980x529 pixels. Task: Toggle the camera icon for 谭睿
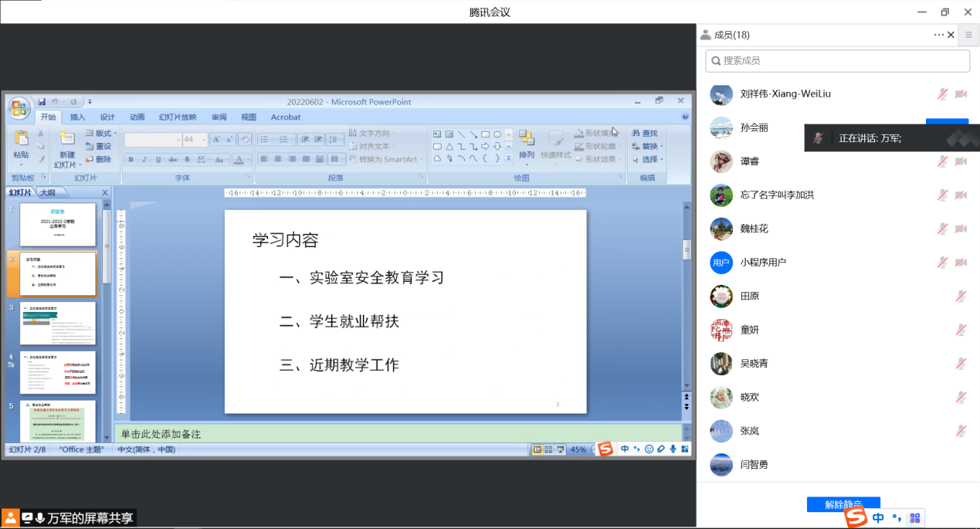point(961,161)
